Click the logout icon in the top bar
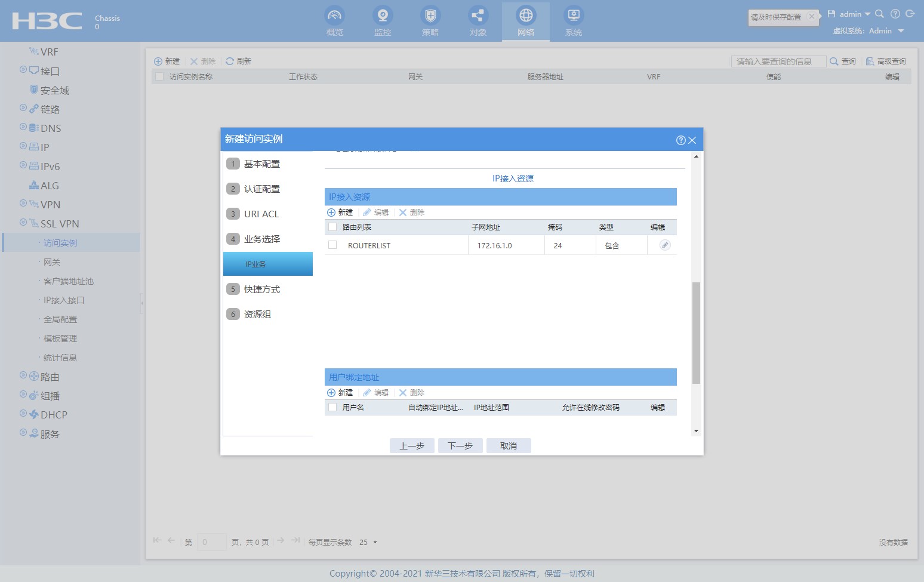Image resolution: width=924 pixels, height=582 pixels. point(910,14)
